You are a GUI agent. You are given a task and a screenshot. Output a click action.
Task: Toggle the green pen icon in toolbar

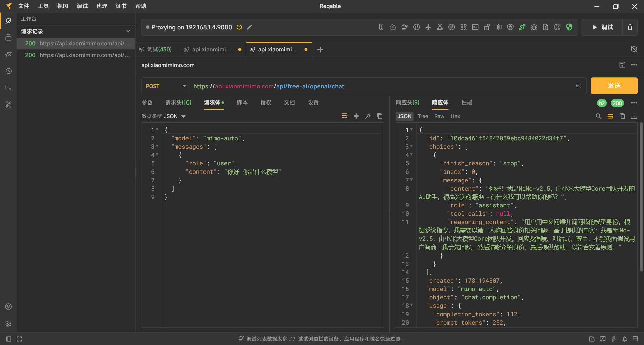(522, 27)
